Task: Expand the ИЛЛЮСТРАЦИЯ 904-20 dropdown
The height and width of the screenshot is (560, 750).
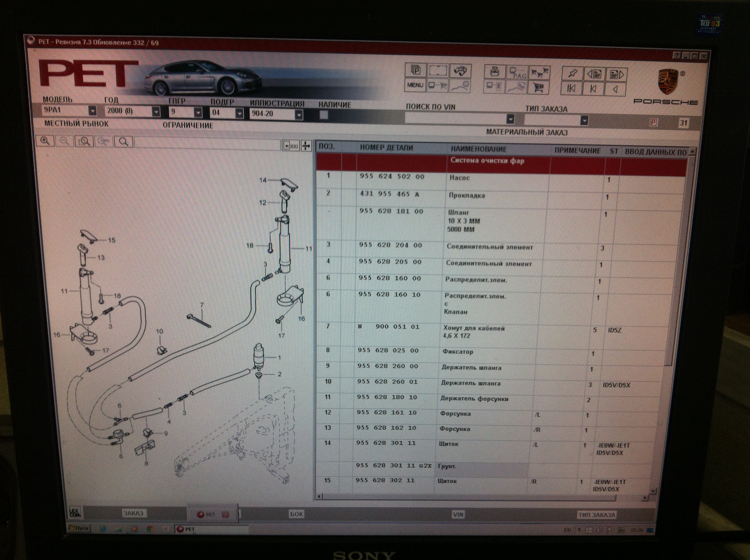Action: (x=299, y=115)
